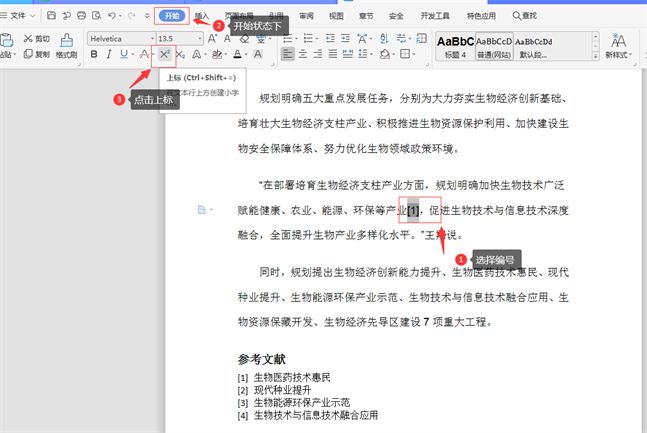
Task: Click the undo arrow icon
Action: coord(108,16)
